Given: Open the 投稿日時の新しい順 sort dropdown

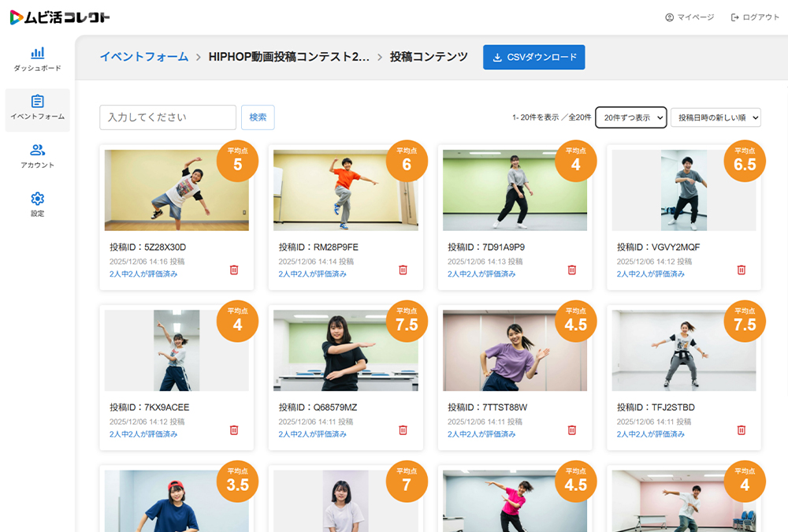Looking at the screenshot, I should pyautogui.click(x=715, y=117).
